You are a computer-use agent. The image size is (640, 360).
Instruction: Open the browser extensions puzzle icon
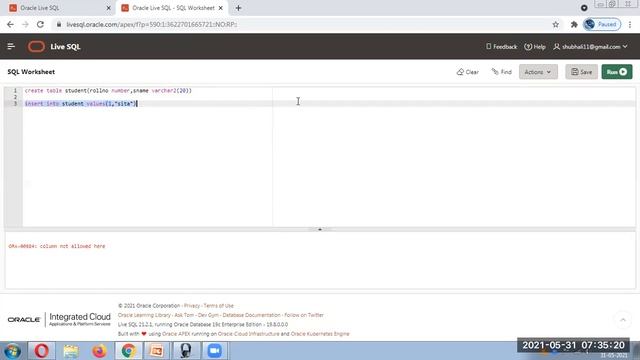(574, 24)
